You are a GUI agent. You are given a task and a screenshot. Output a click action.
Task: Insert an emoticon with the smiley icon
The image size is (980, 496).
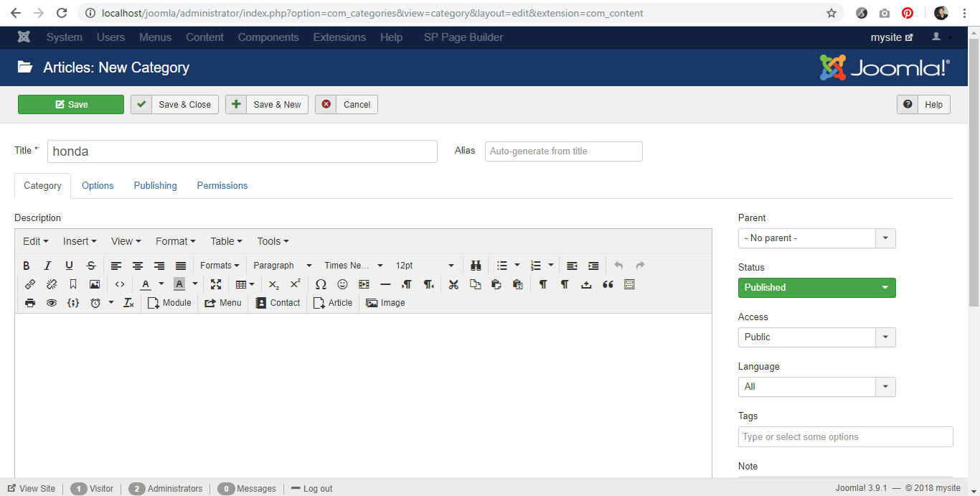(x=342, y=284)
